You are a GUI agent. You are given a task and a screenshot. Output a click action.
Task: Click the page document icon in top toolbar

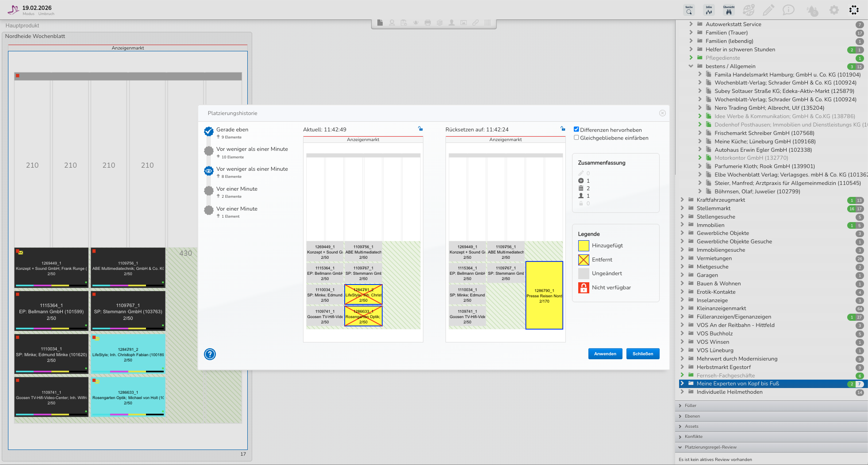coord(380,23)
